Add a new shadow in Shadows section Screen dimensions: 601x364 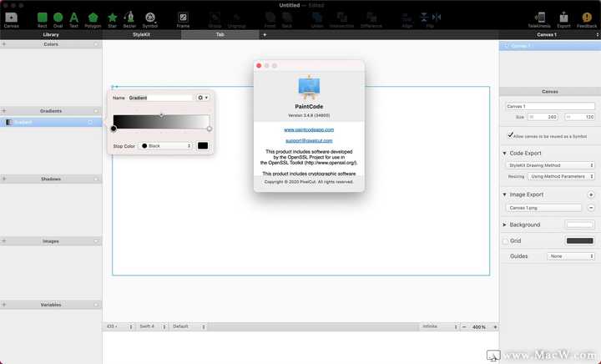[x=4, y=179]
